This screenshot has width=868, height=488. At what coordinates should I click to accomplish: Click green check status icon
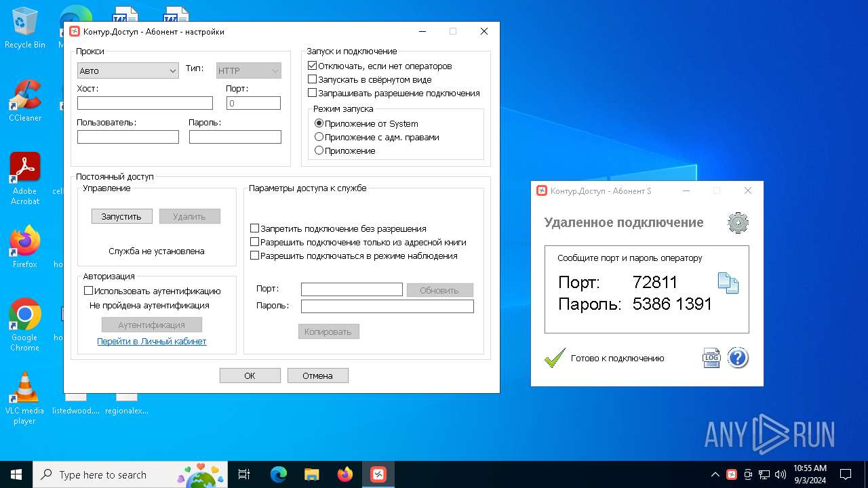(x=555, y=358)
